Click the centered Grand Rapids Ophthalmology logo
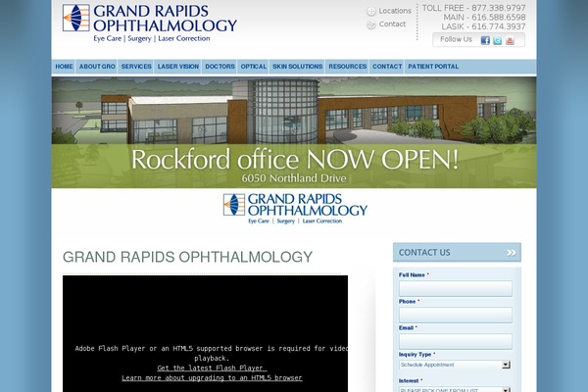 295,209
